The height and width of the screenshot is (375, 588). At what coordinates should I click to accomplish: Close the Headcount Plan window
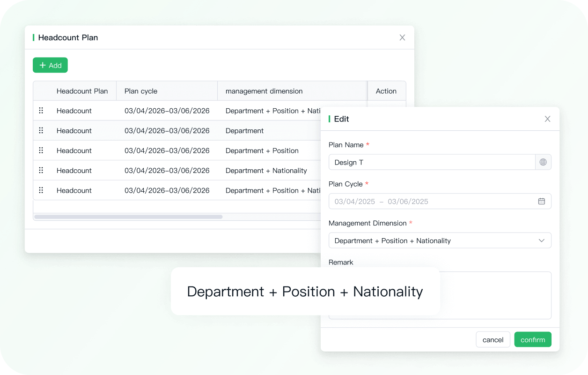(402, 37)
